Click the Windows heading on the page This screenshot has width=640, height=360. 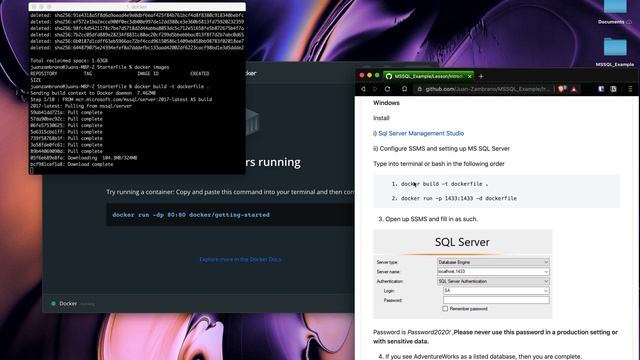pyautogui.click(x=386, y=103)
